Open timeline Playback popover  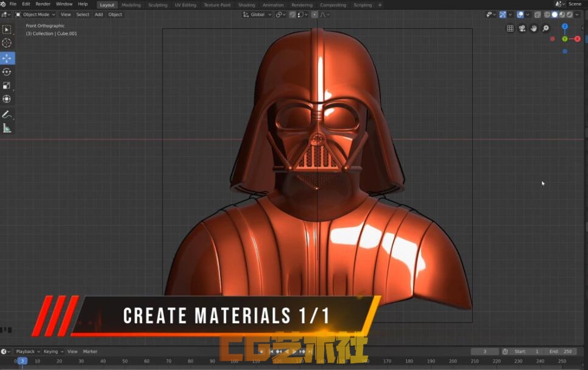coord(27,352)
